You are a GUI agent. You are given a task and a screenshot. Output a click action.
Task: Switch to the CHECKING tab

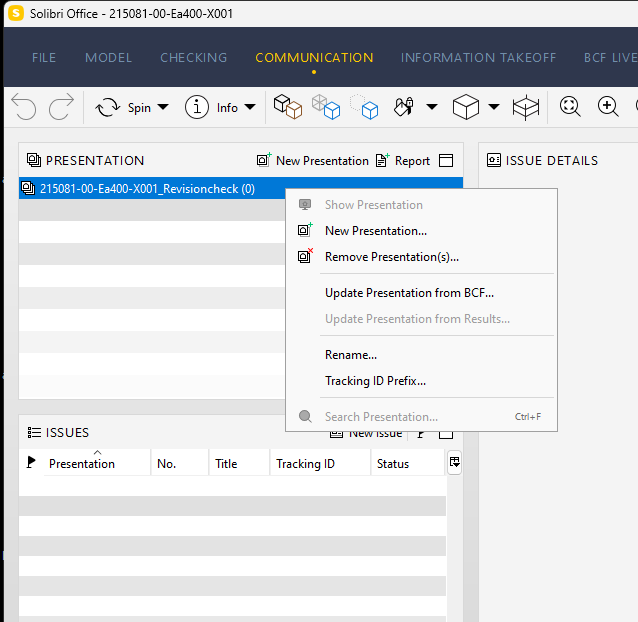[194, 58]
